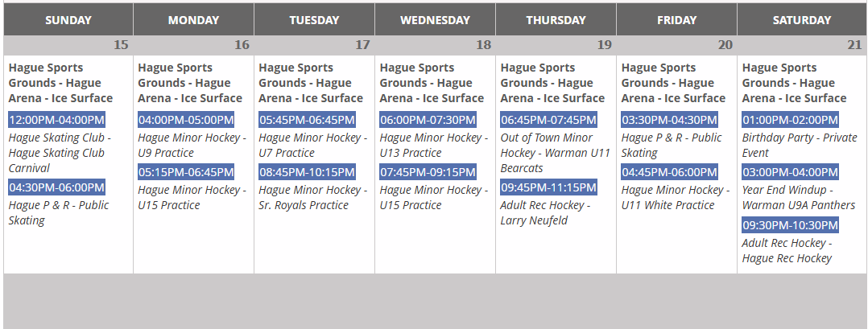Click Wednesday 06:00PM-07:30PM U13 Practice time
The height and width of the screenshot is (329, 868).
(x=428, y=120)
